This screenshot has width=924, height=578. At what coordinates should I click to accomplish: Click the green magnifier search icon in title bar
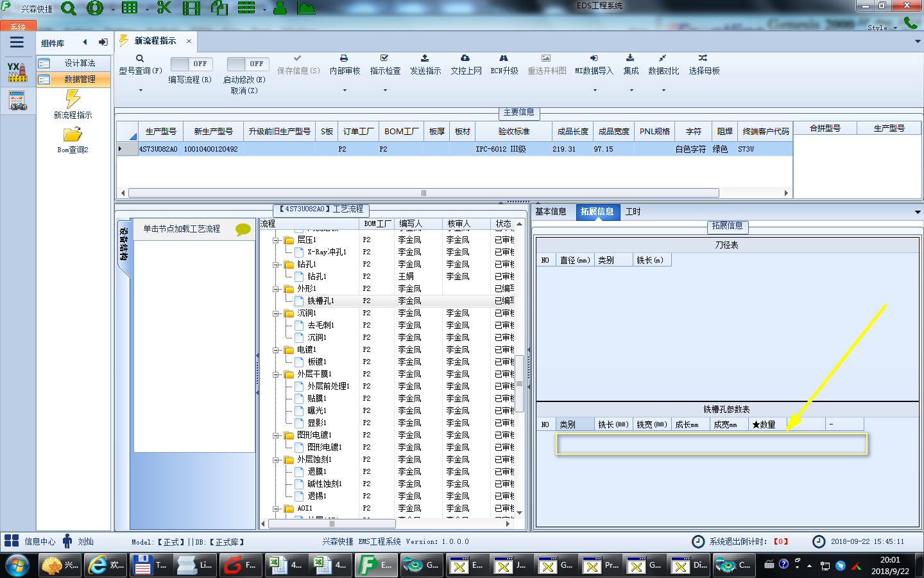[69, 8]
